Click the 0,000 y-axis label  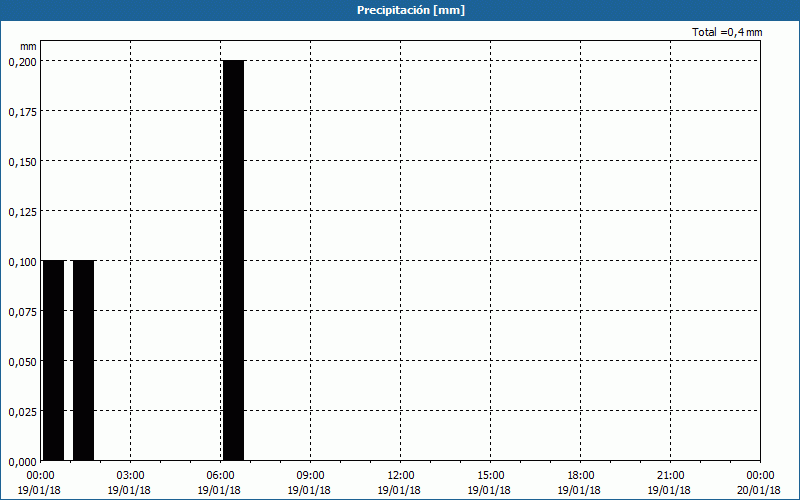click(x=22, y=462)
